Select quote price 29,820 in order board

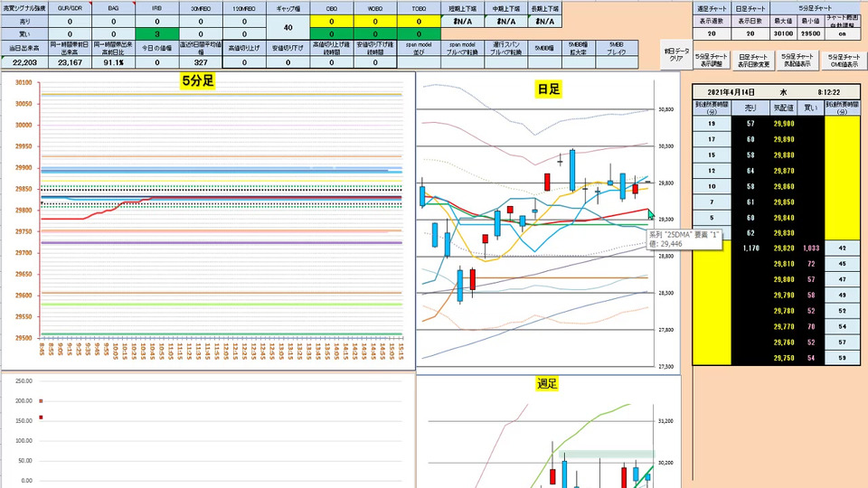point(783,249)
